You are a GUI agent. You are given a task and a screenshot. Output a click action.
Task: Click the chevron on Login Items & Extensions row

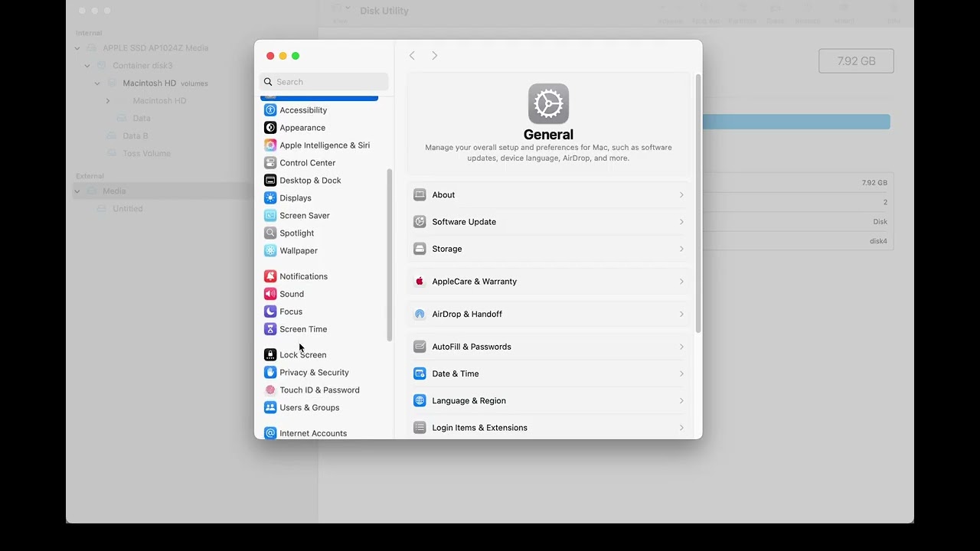point(681,428)
